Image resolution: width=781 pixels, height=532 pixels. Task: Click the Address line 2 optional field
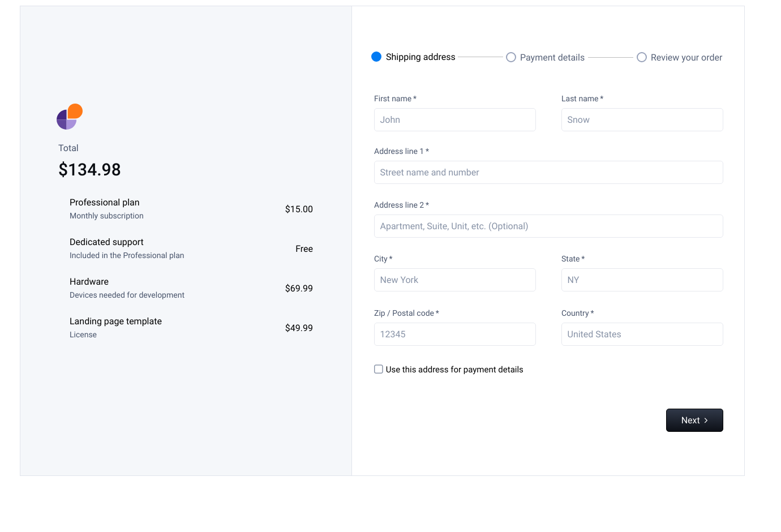point(548,226)
